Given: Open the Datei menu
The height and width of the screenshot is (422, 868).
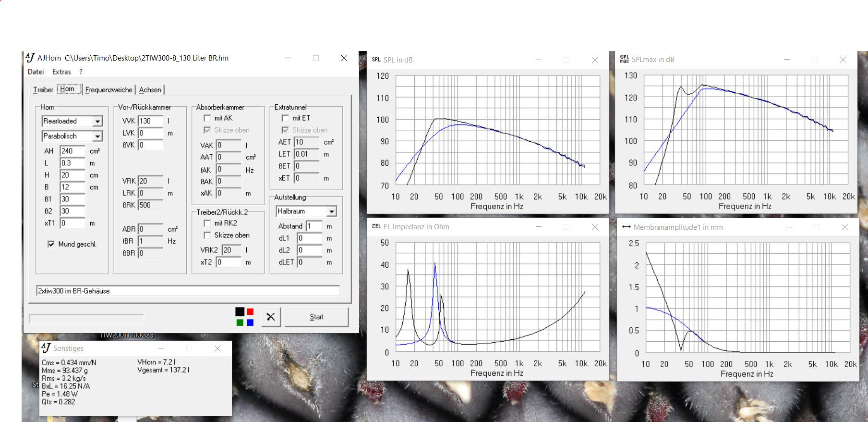Looking at the screenshot, I should (36, 72).
